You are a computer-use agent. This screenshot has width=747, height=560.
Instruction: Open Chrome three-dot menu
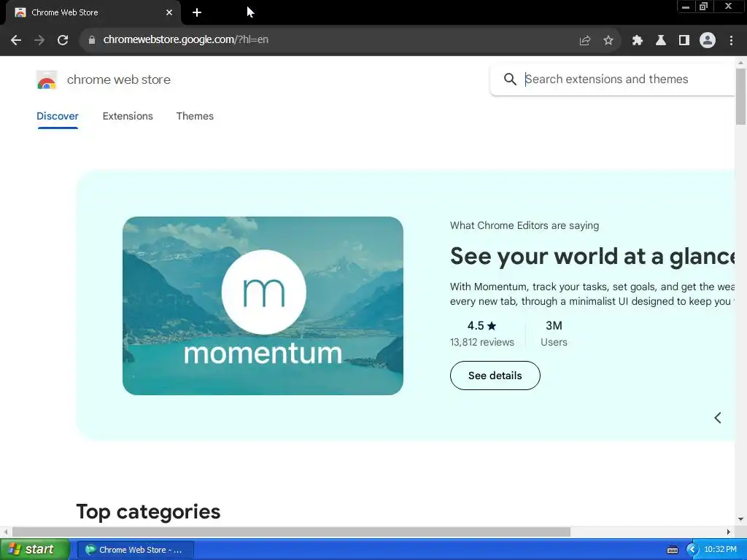pos(731,41)
